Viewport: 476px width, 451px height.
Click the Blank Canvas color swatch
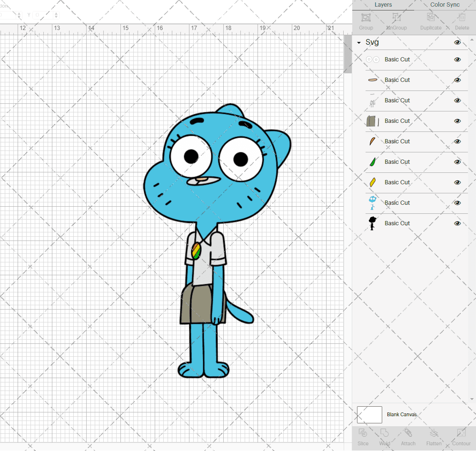pyautogui.click(x=369, y=414)
